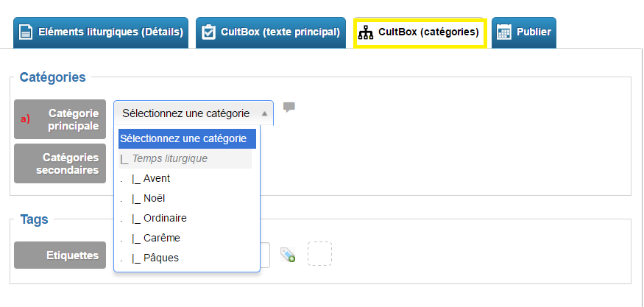Click the Tags section heading
Screen dimensions: 644x307
34,219
